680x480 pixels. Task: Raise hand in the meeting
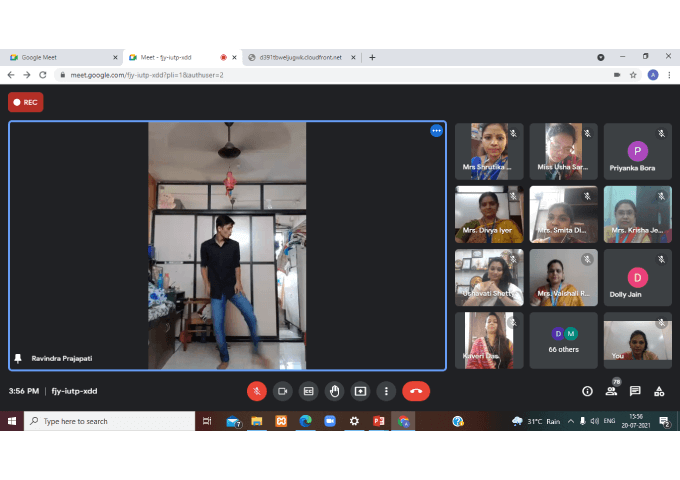(x=335, y=391)
